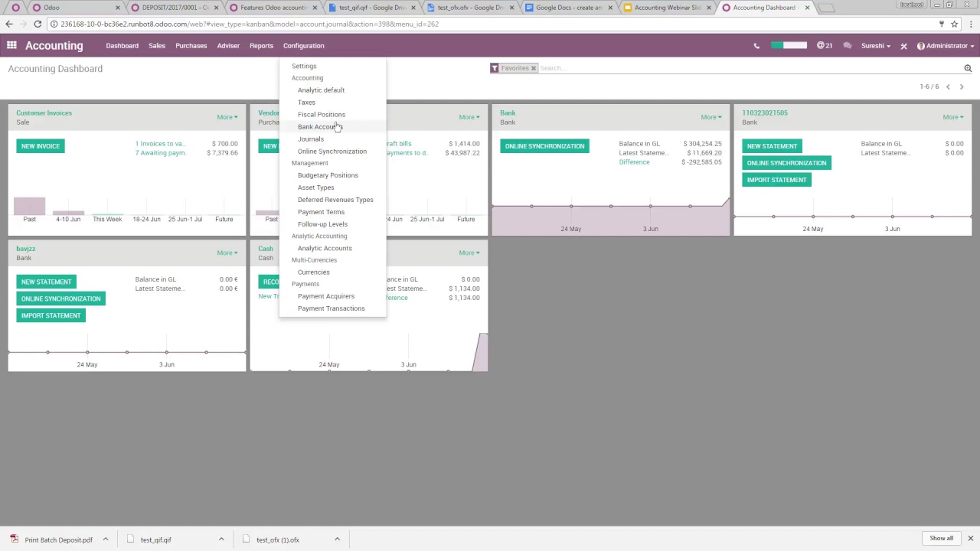Select Analytic Accounts menu entry
The width and height of the screenshot is (980, 551).
point(325,248)
